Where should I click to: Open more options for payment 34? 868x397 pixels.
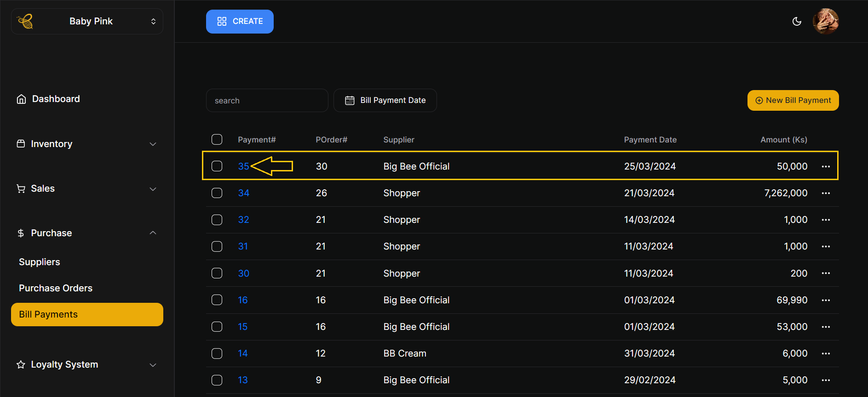826,193
